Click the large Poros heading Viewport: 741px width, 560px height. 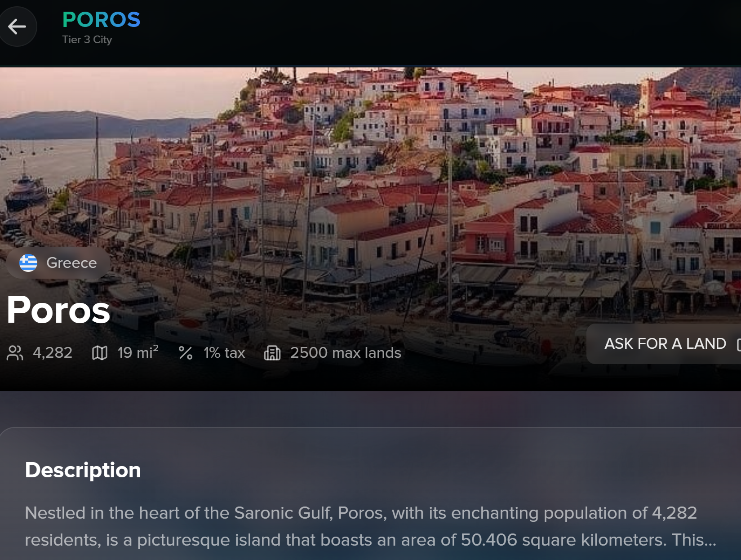pyautogui.click(x=58, y=310)
